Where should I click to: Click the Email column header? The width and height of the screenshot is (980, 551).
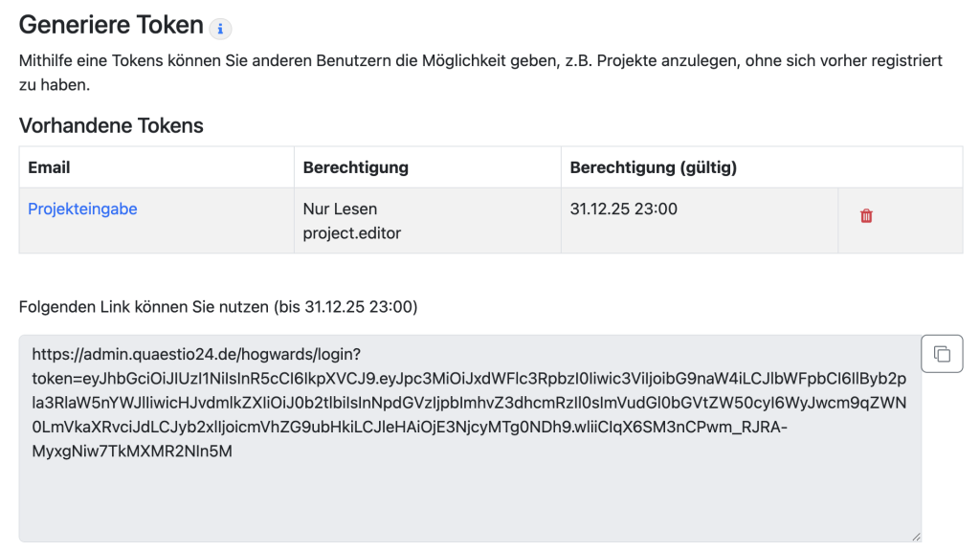pos(49,167)
